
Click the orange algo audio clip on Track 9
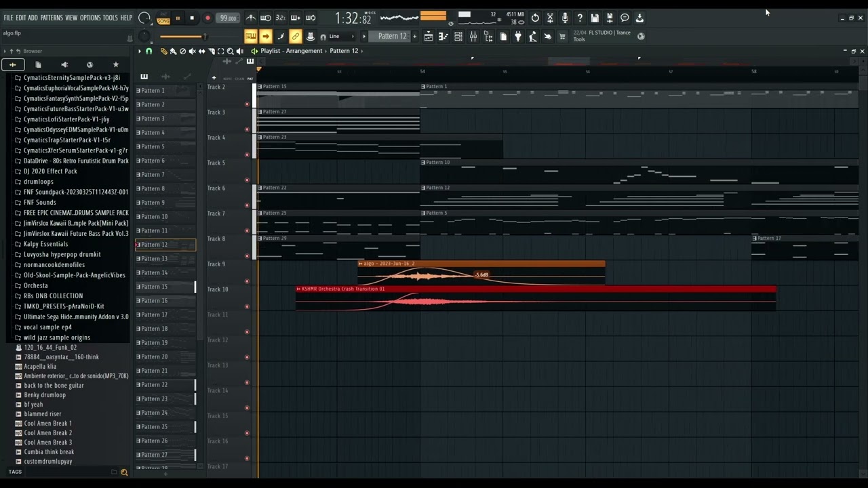[481, 272]
